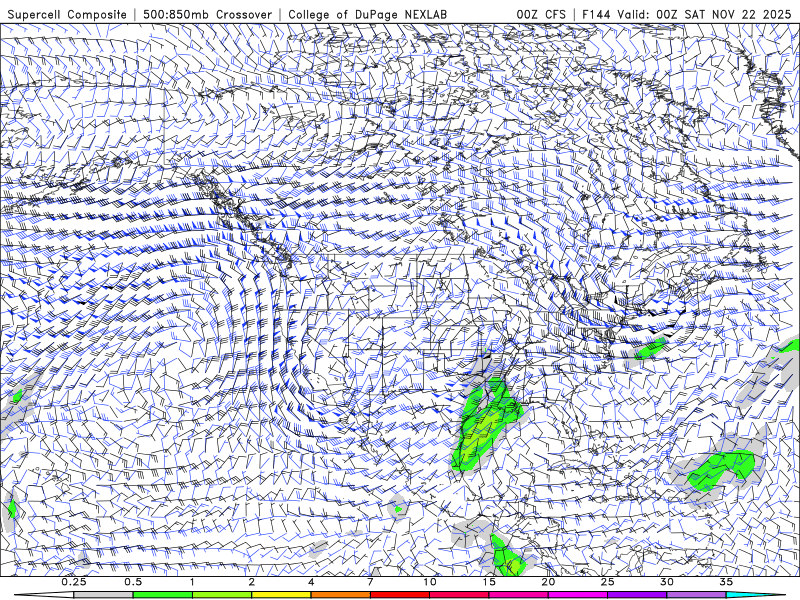Click the legend value 25
800x600 pixels.
pyautogui.click(x=608, y=582)
